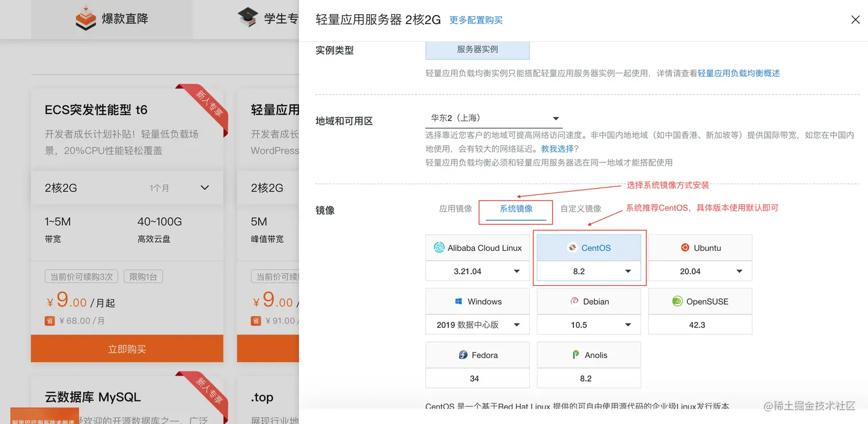868x424 pixels.
Task: Open the Debian 10.5 version dropdown
Action: point(589,325)
